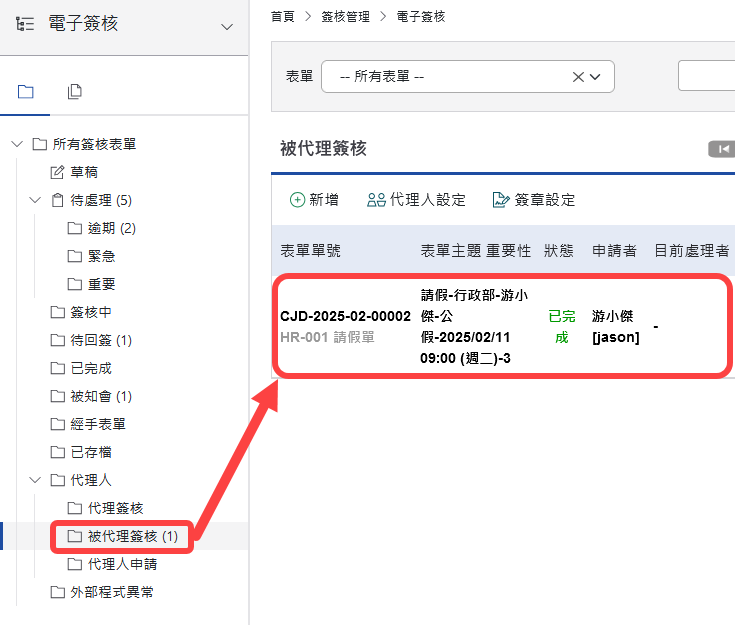Image resolution: width=735 pixels, height=625 pixels.
Task: Open form CJD-2025-02-00002
Action: point(345,316)
